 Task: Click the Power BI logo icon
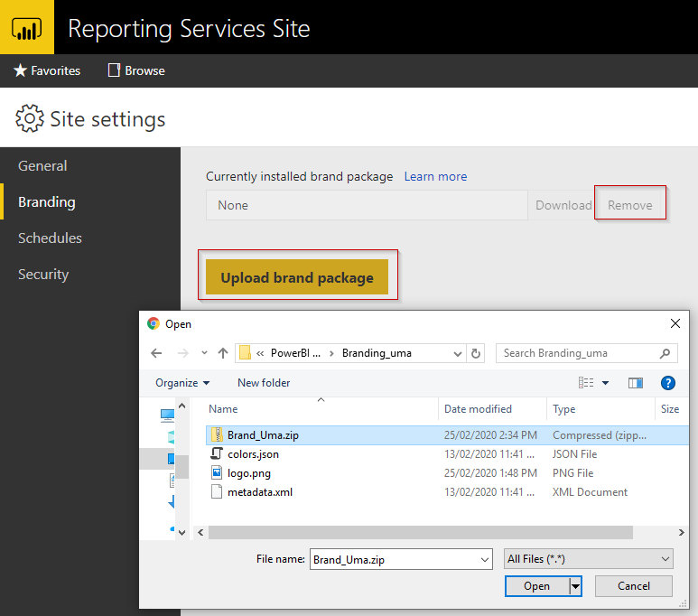[x=27, y=28]
